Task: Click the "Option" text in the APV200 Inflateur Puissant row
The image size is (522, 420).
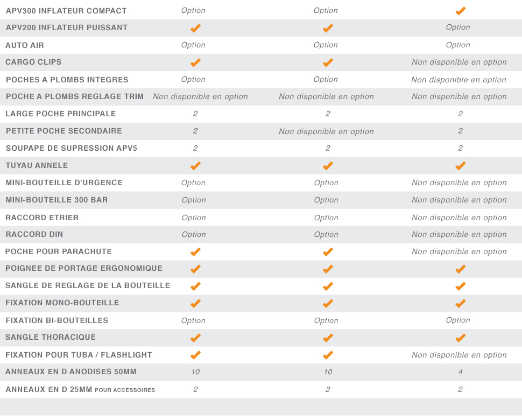Action: point(458,27)
